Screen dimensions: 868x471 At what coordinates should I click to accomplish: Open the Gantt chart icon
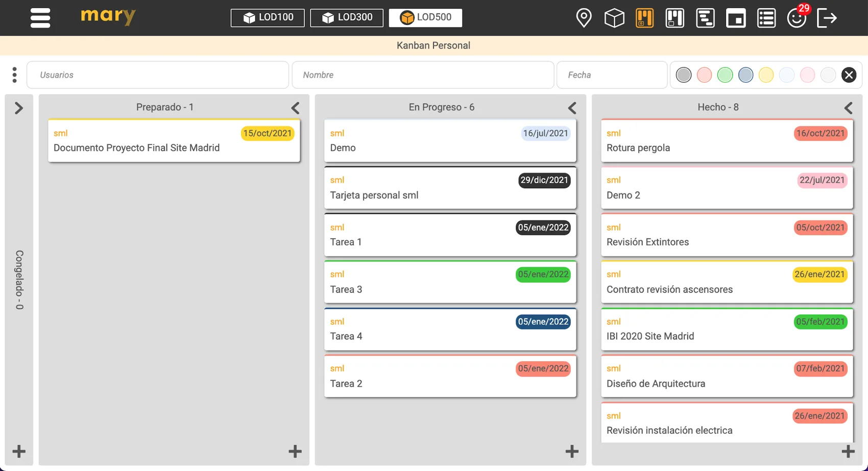(x=705, y=18)
